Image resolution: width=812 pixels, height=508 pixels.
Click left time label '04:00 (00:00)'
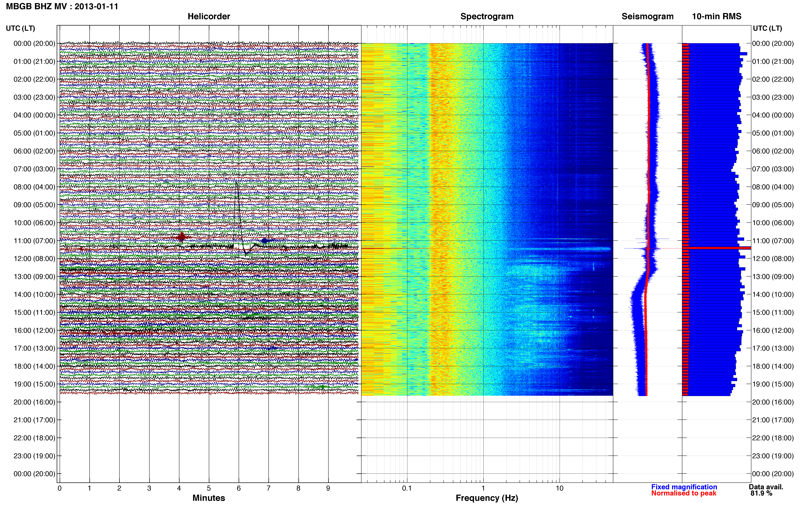pos(34,115)
